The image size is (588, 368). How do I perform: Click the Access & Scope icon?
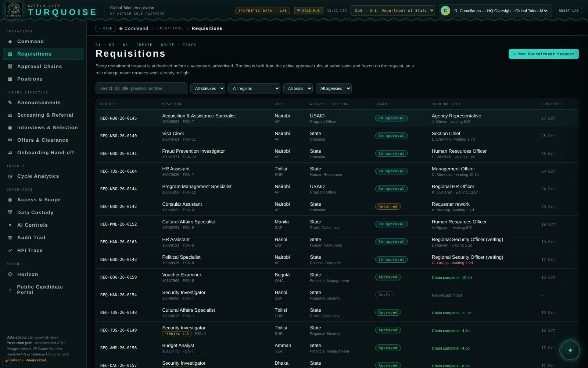(x=10, y=200)
